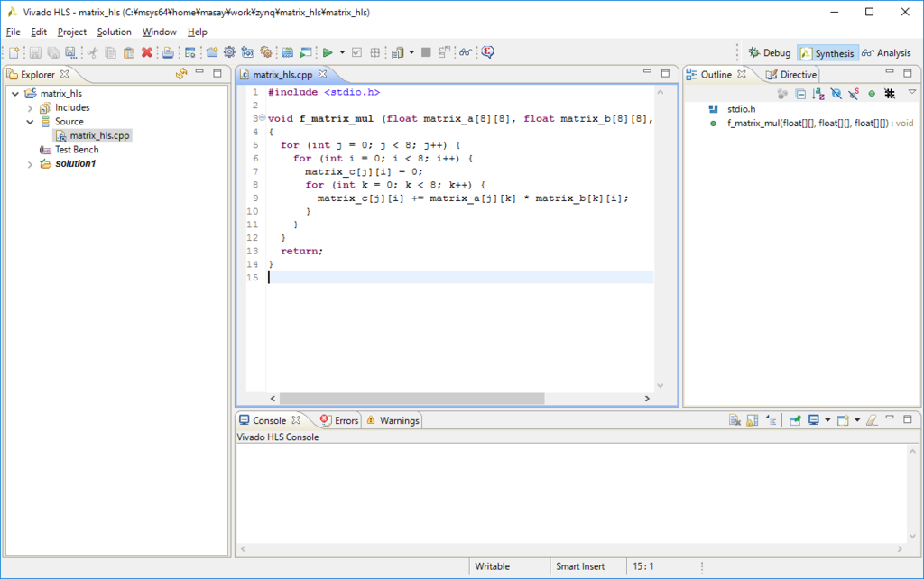Collapse function fold marker on line 3
Screen dimensions: 924x579
(x=263, y=118)
